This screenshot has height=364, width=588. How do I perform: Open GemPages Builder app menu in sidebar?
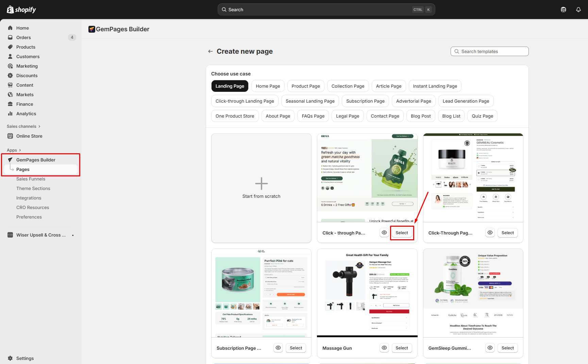coord(36,160)
